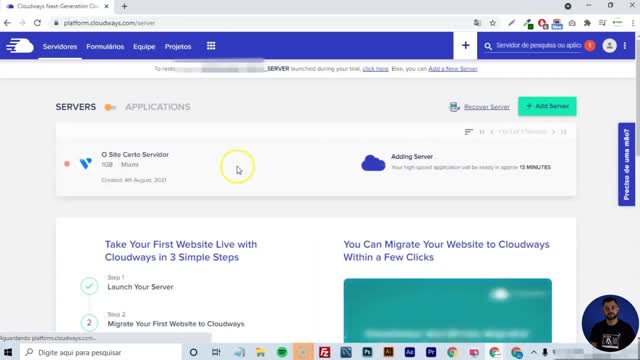Open a new browser tab

pos(124,7)
